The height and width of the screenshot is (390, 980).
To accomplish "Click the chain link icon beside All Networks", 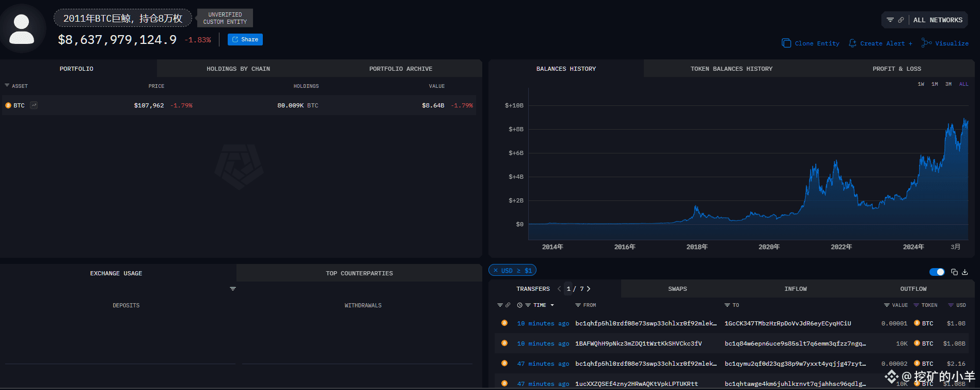I will click(x=901, y=20).
